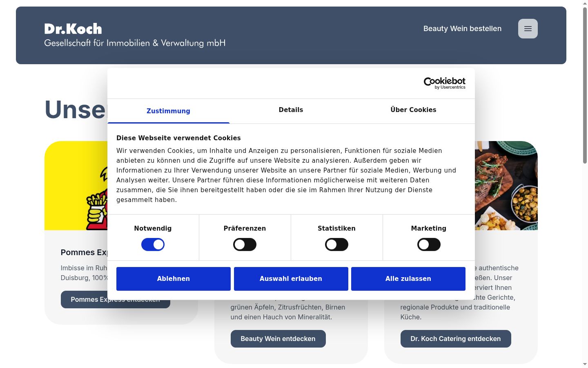
Task: Click the Dr.Koch company logo
Action: [x=135, y=35]
